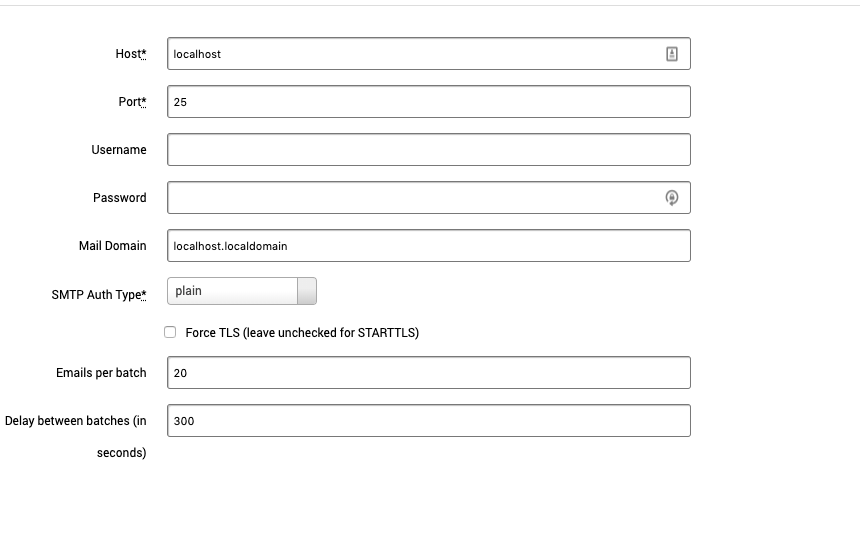Screen dimensions: 860x537
Task: Click the Username label text
Action: (119, 150)
